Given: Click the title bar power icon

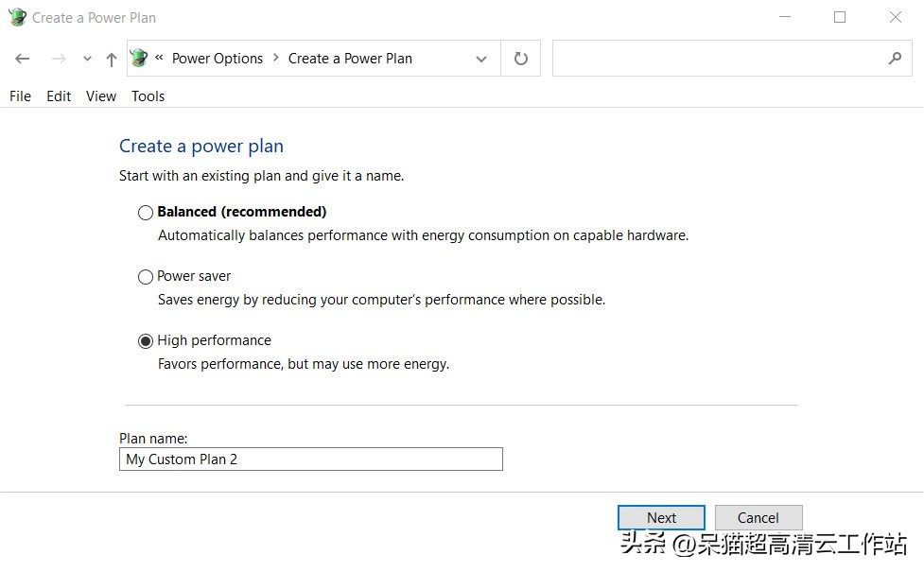Looking at the screenshot, I should [17, 17].
